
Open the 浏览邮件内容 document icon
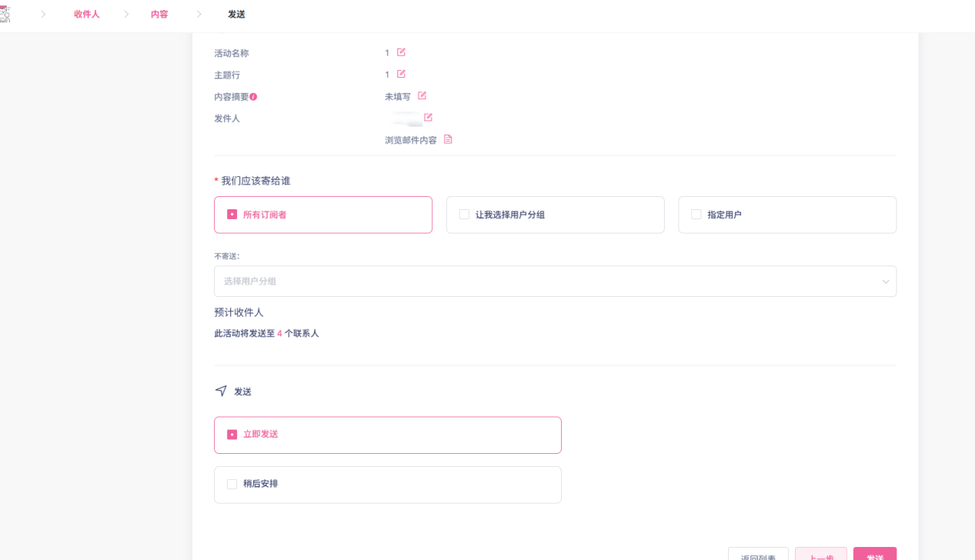pos(448,139)
